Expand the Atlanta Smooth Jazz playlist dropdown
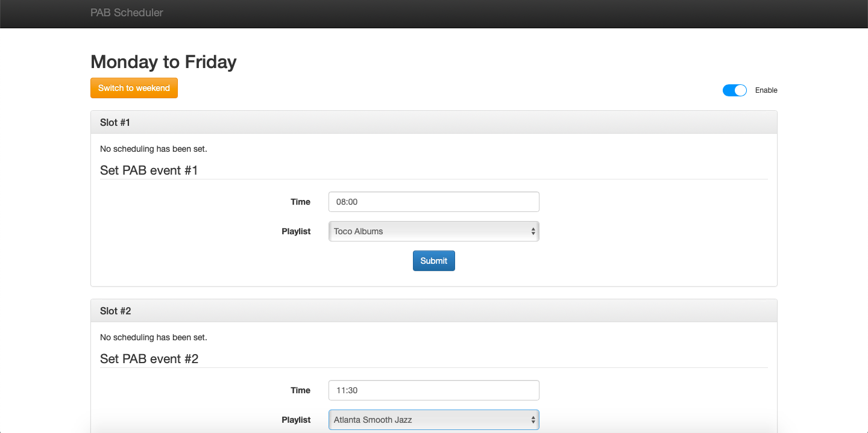The width and height of the screenshot is (868, 433). coord(433,420)
